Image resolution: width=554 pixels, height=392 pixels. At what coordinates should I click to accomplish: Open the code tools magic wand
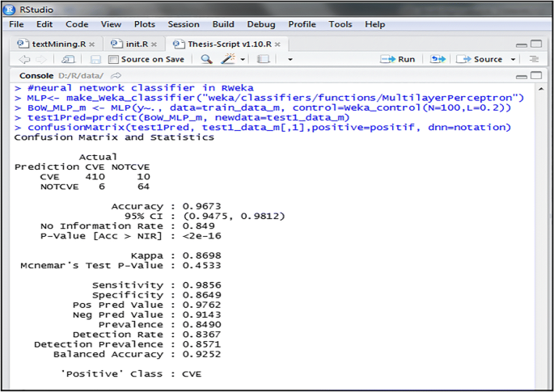(x=227, y=59)
